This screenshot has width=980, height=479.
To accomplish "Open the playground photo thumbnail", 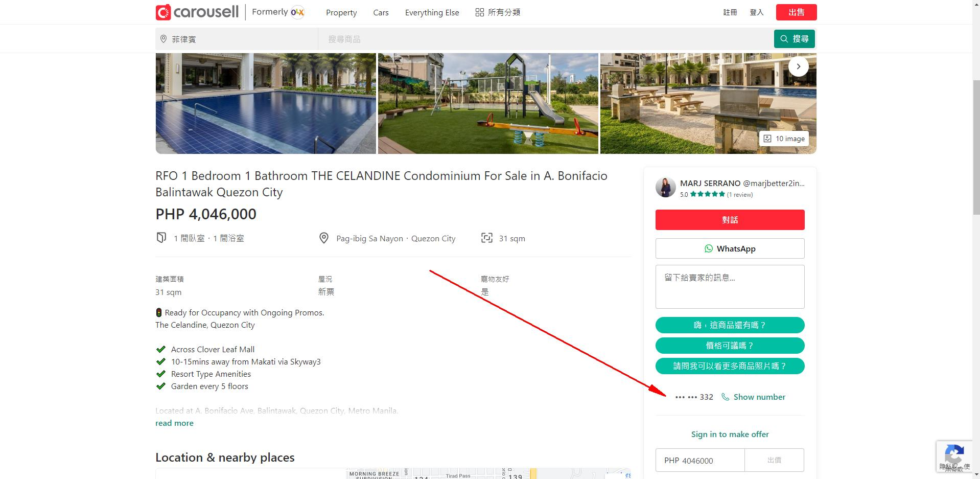I will (x=488, y=103).
